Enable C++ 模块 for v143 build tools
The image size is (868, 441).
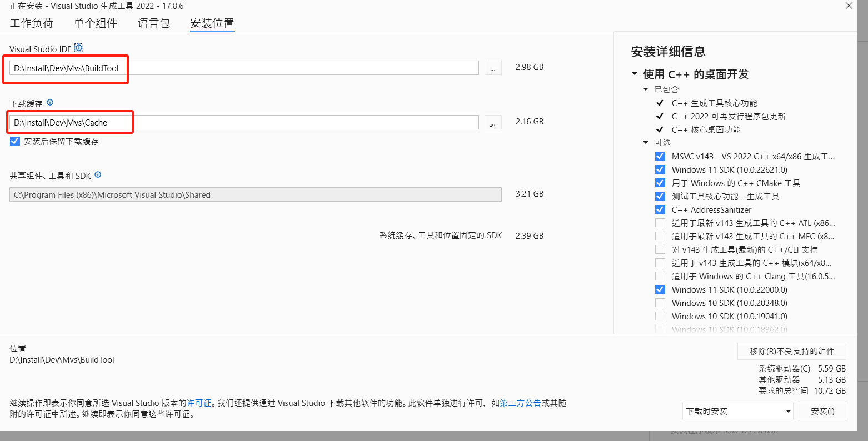[x=660, y=263]
